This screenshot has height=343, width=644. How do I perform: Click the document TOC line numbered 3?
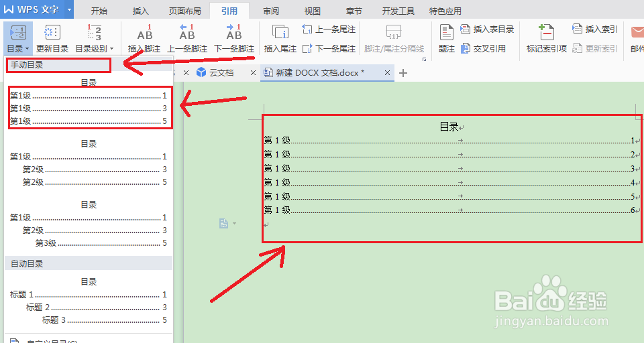451,168
